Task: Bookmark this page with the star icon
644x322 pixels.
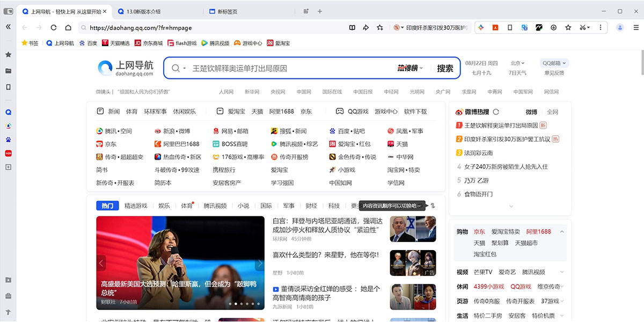Action: pyautogui.click(x=568, y=27)
